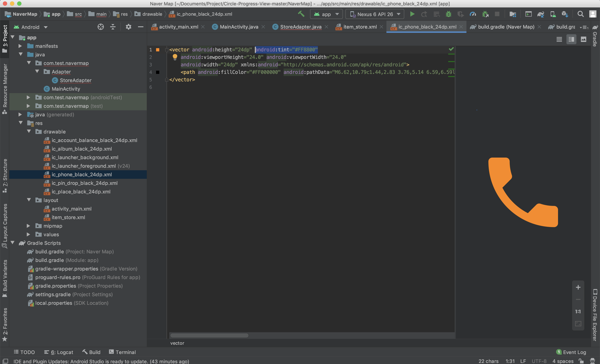This screenshot has height=364, width=600.
Task: Click Select Opened File target icon
Action: 101,27
